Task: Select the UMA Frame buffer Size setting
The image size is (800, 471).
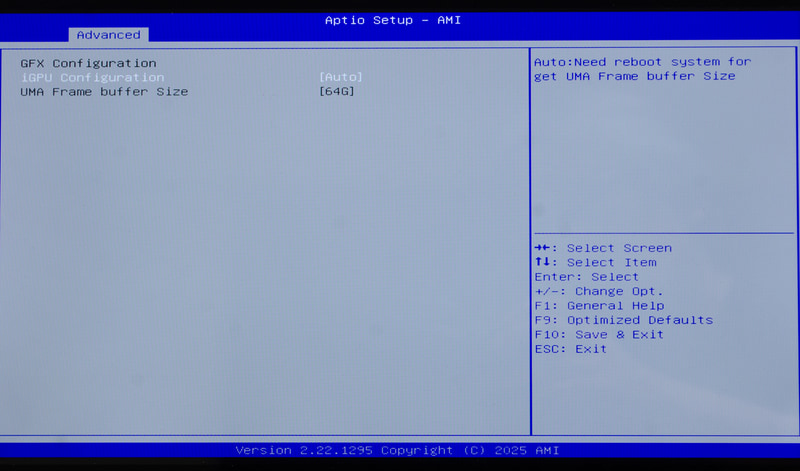Action: click(x=104, y=92)
